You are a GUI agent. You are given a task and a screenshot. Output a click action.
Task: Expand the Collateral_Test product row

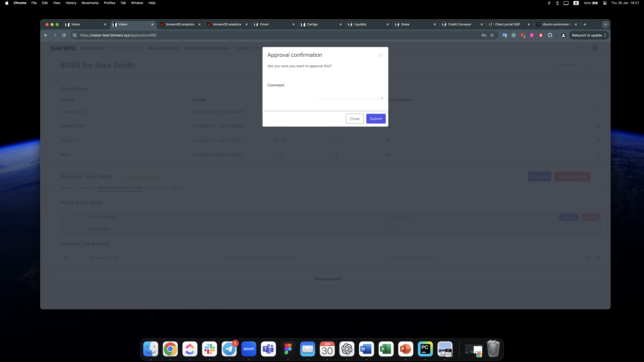(598, 112)
